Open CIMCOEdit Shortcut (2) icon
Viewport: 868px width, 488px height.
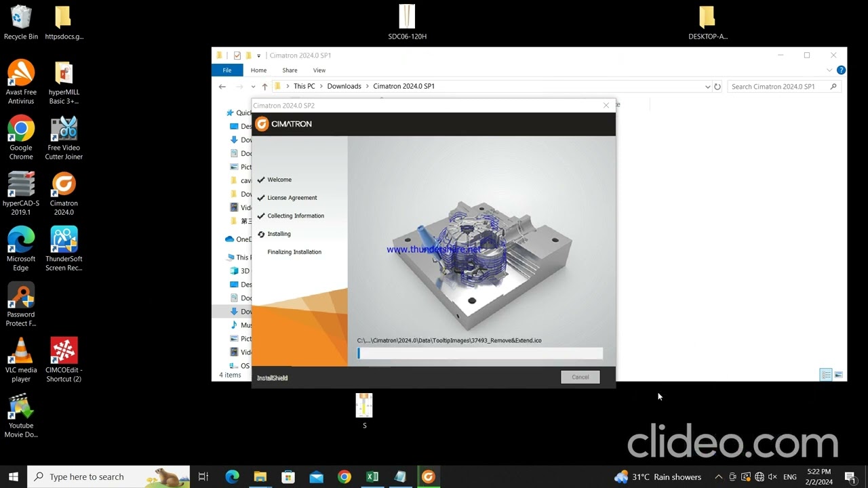64,360
